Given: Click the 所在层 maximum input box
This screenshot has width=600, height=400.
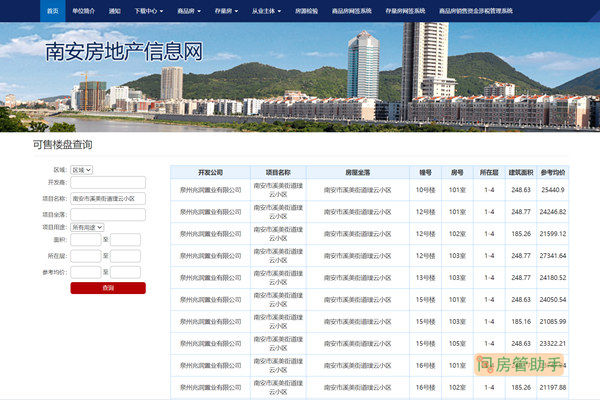Looking at the screenshot, I should click(126, 256).
